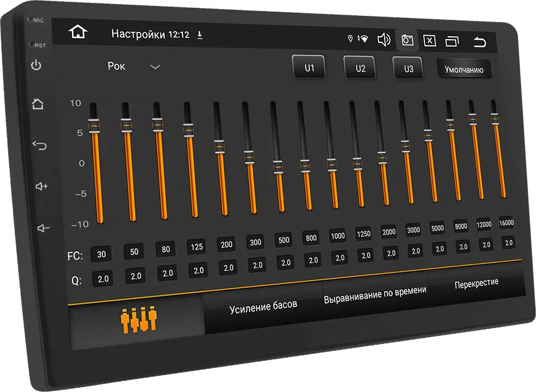The image size is (536, 392).
Task: Close the app using the X icon
Action: coord(429,41)
